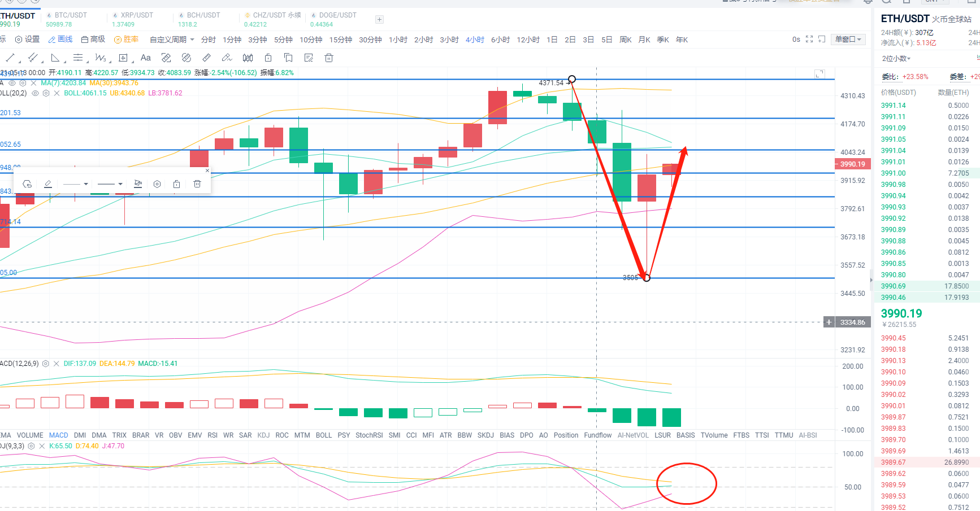
Task: Select the 周K weekly timeframe
Action: tap(626, 40)
